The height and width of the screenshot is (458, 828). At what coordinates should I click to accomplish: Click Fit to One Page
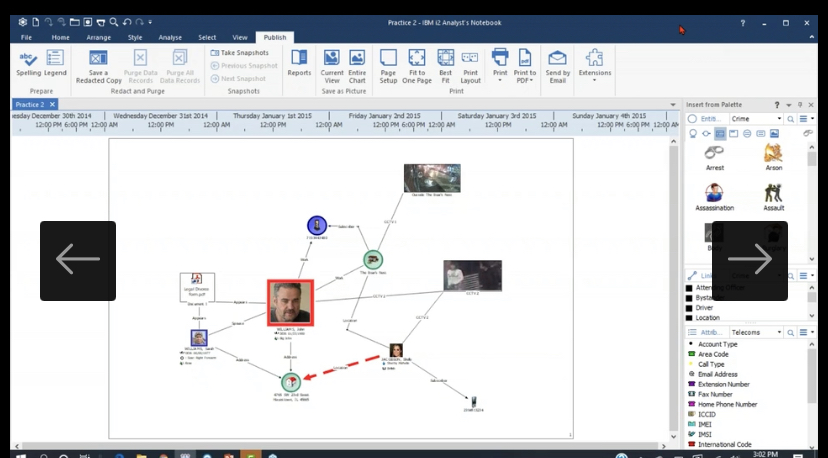(x=417, y=67)
